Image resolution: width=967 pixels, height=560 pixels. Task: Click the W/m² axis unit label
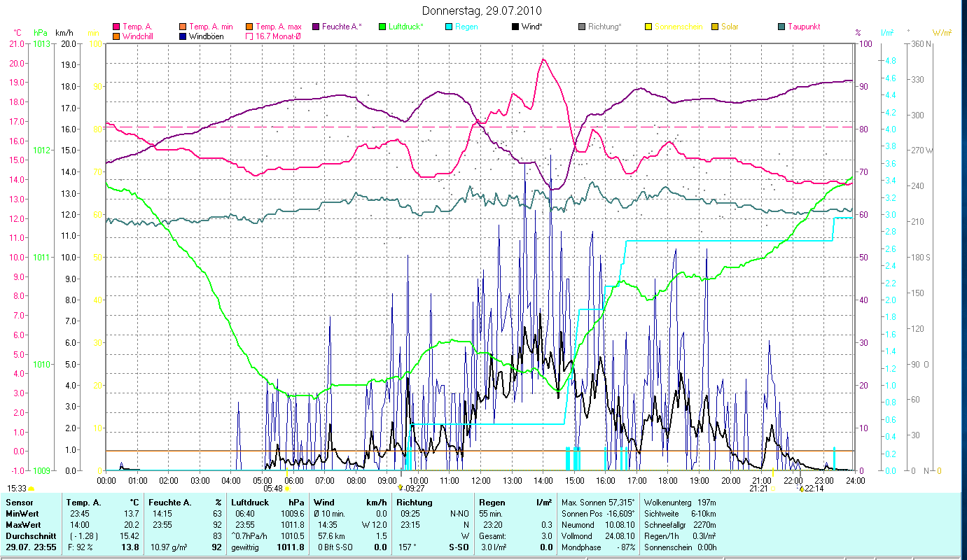point(942,32)
